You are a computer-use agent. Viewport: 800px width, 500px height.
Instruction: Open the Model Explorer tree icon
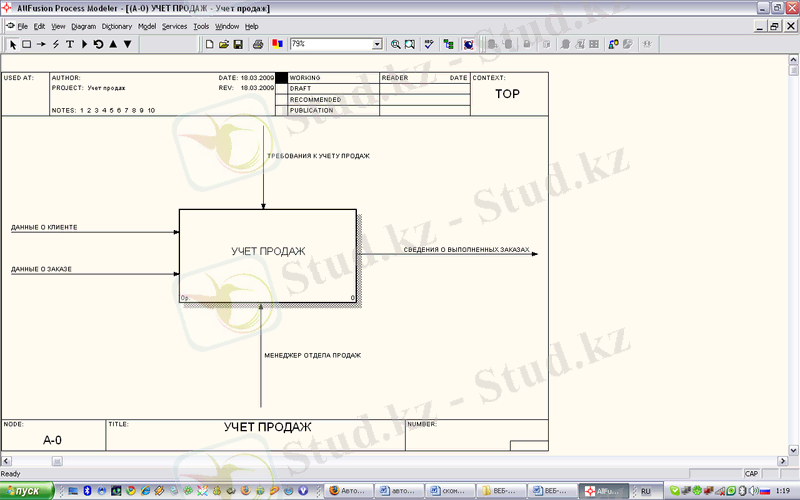pos(449,44)
